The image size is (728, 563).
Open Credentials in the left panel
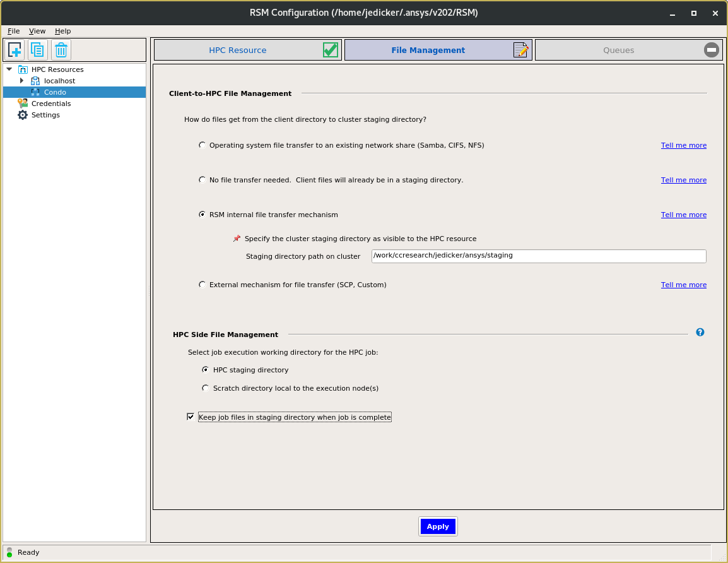[x=51, y=104]
